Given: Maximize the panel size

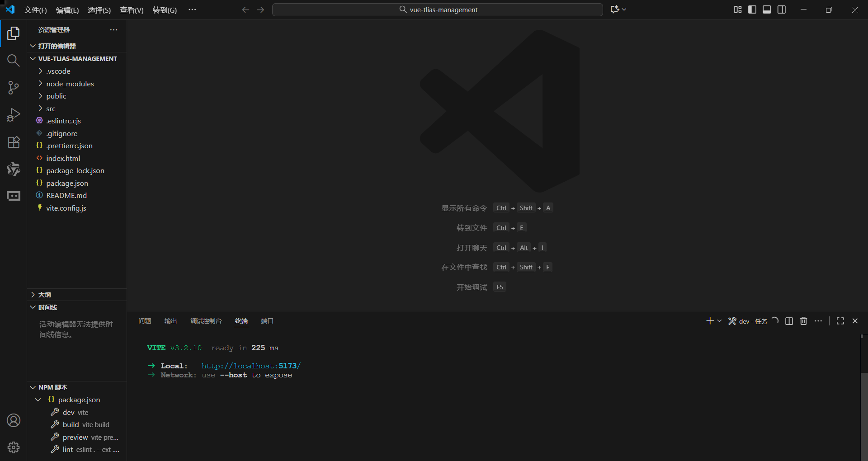Looking at the screenshot, I should click(x=840, y=321).
